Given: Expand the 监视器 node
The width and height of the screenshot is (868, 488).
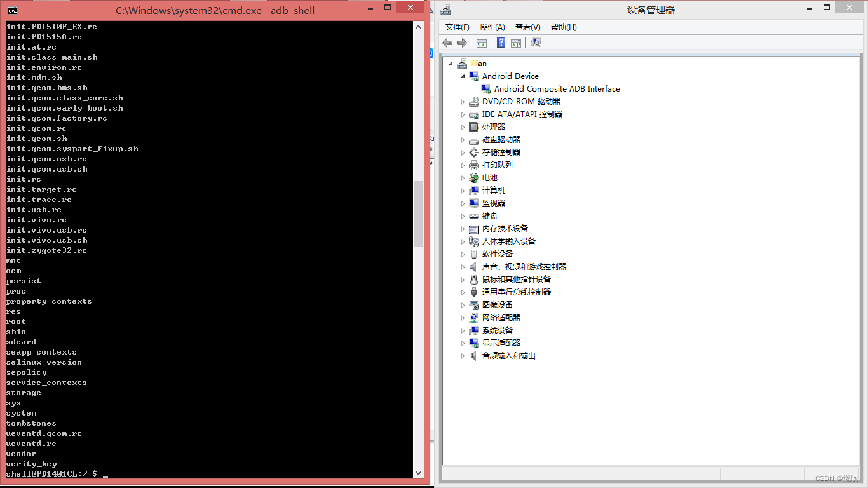Looking at the screenshot, I should coord(463,203).
